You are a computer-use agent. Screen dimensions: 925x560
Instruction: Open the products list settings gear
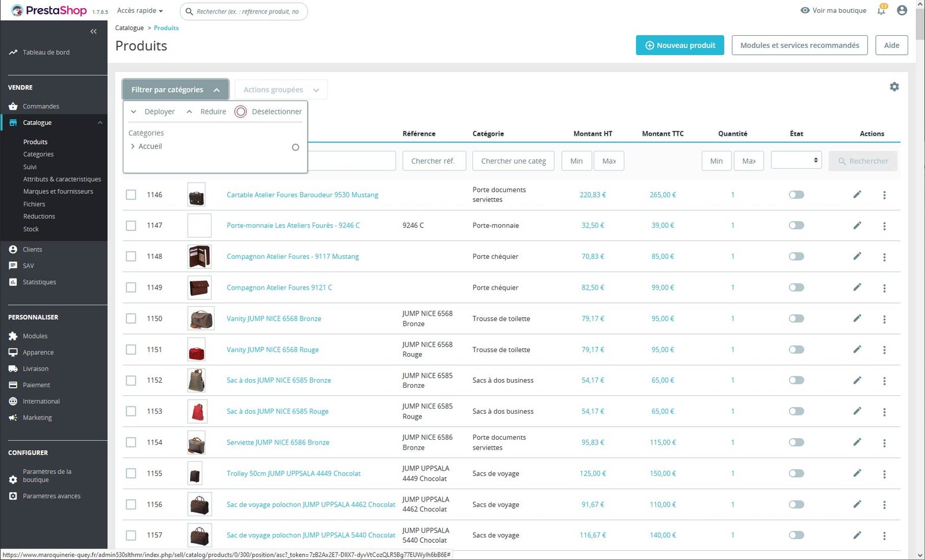894,87
